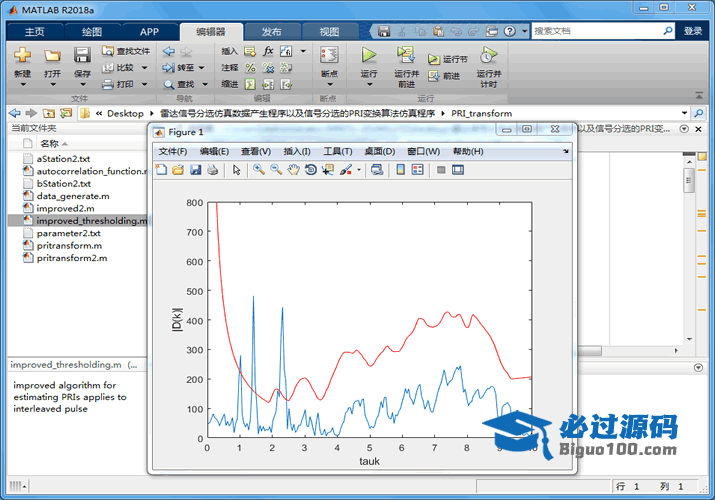Viewport: 715px width, 500px height.
Task: Click the Rotate 3D tool icon
Action: tap(311, 170)
